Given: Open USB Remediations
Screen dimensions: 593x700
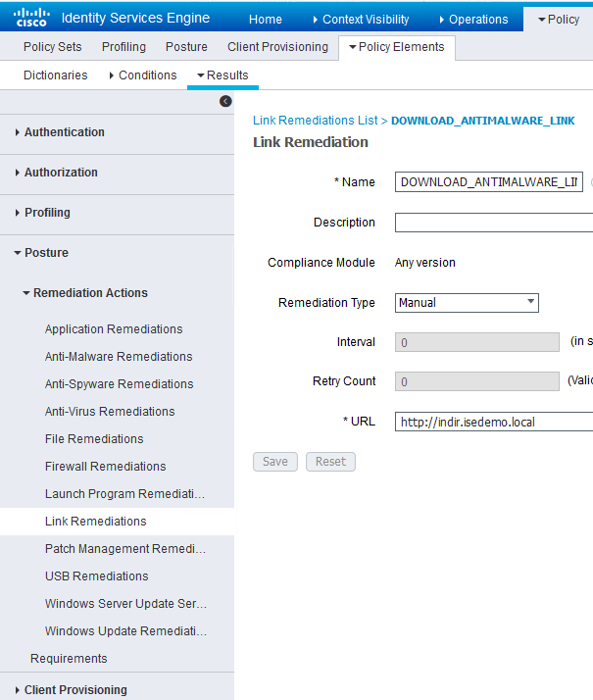Looking at the screenshot, I should click(97, 576).
